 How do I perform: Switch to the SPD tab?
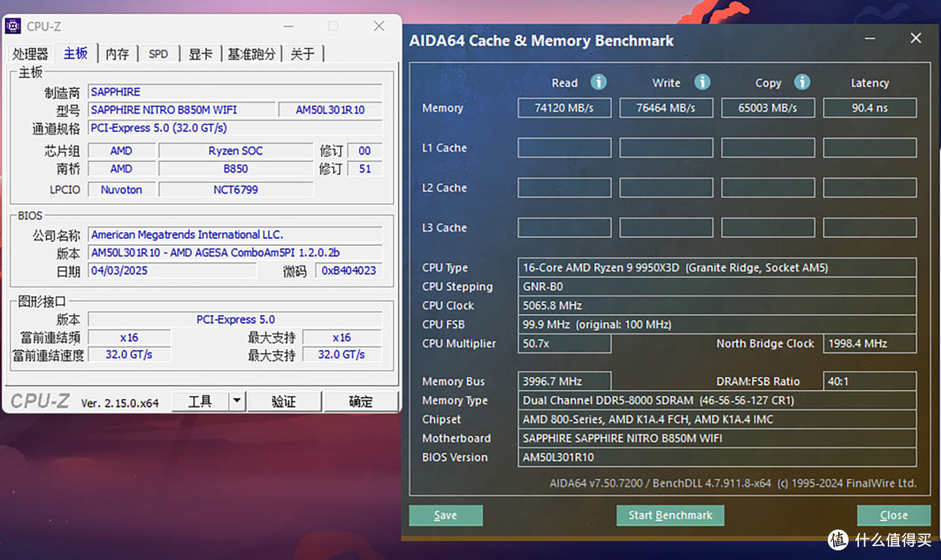pyautogui.click(x=159, y=54)
